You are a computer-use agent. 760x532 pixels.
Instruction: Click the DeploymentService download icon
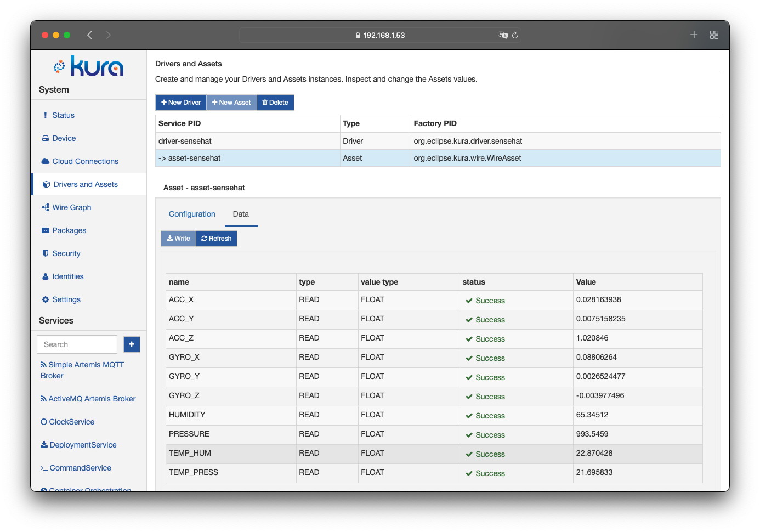(44, 445)
